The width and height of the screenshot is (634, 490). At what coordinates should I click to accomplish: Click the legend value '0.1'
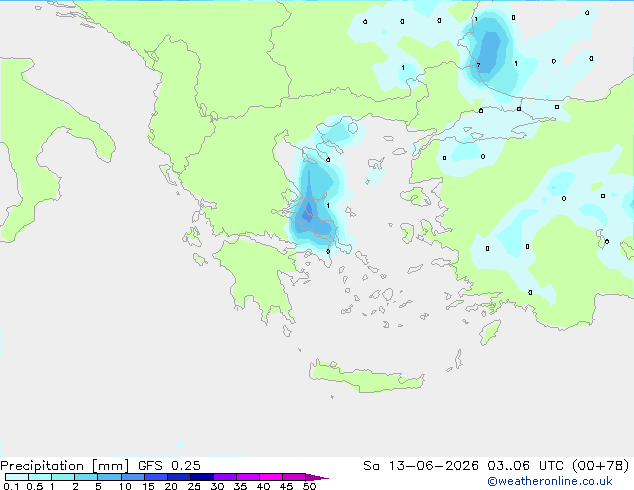click(11, 486)
